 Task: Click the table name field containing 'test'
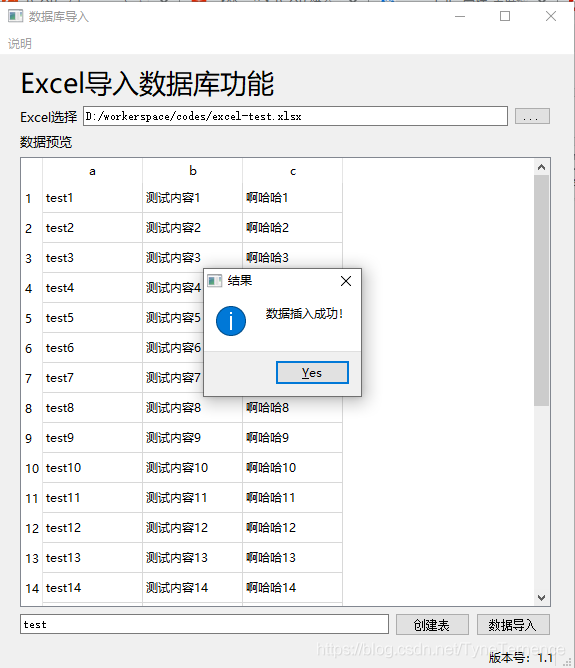point(204,624)
